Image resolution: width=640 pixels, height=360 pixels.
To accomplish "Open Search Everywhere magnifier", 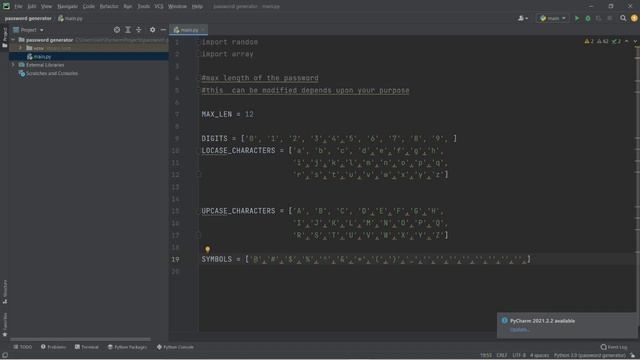I will tap(623, 18).
